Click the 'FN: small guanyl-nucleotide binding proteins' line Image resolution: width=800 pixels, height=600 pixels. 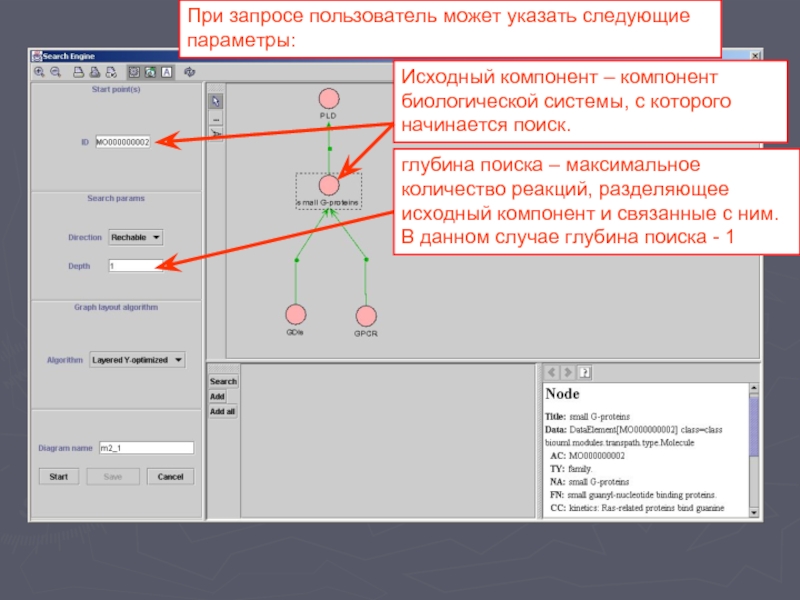633,495
